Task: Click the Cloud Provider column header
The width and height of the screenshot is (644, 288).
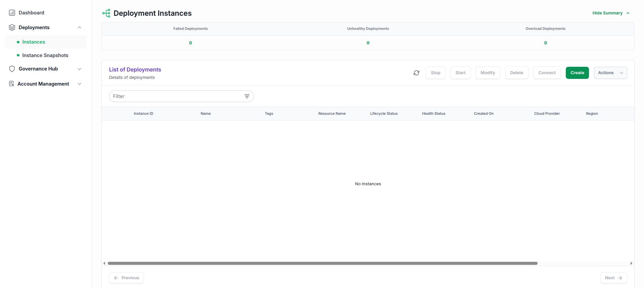Action: [547, 114]
